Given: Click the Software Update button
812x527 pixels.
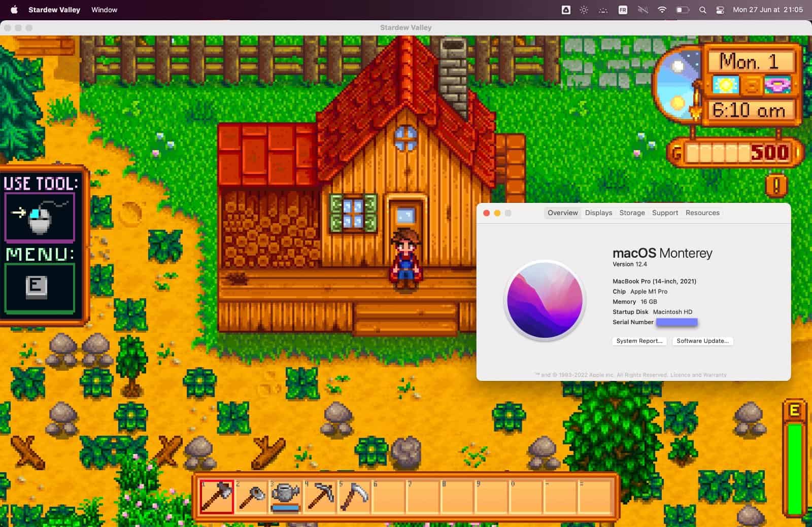Looking at the screenshot, I should click(702, 341).
